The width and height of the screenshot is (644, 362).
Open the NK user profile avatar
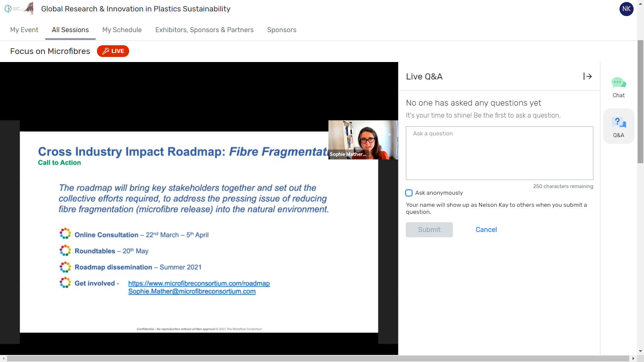pyautogui.click(x=626, y=9)
